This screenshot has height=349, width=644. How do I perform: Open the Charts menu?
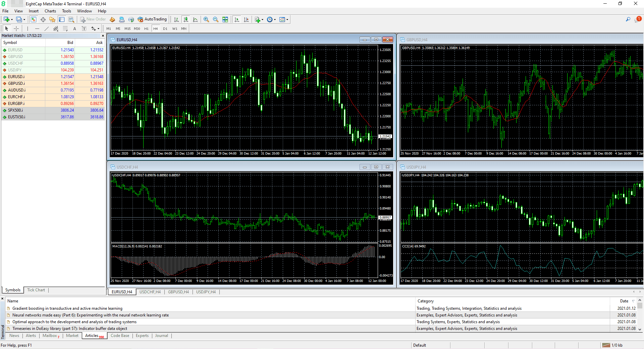pos(50,11)
